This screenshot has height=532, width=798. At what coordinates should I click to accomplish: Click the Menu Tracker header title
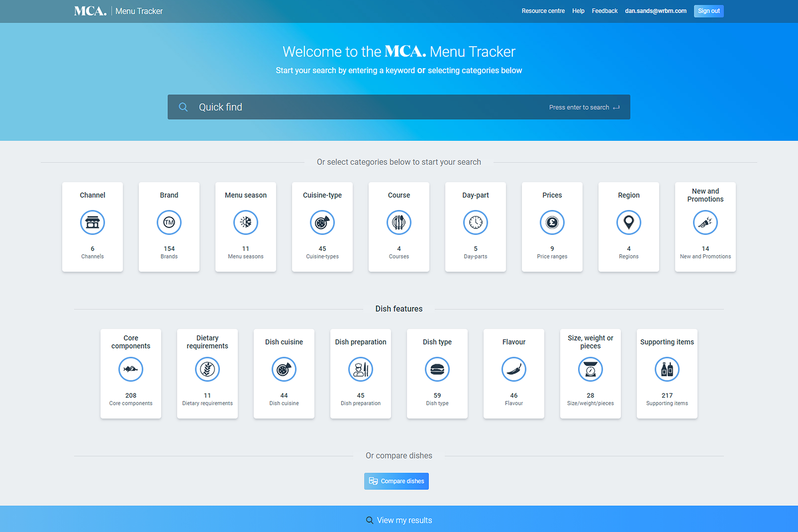coord(139,11)
